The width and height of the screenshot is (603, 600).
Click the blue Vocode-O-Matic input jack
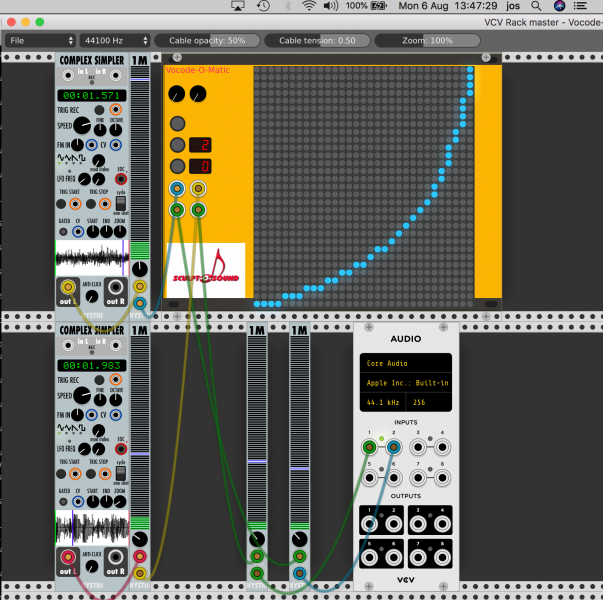point(177,188)
